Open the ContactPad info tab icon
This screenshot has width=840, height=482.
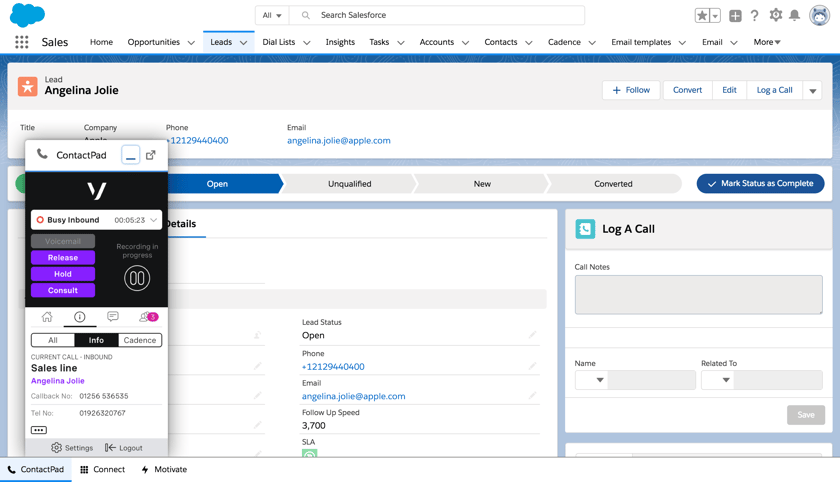(79, 317)
